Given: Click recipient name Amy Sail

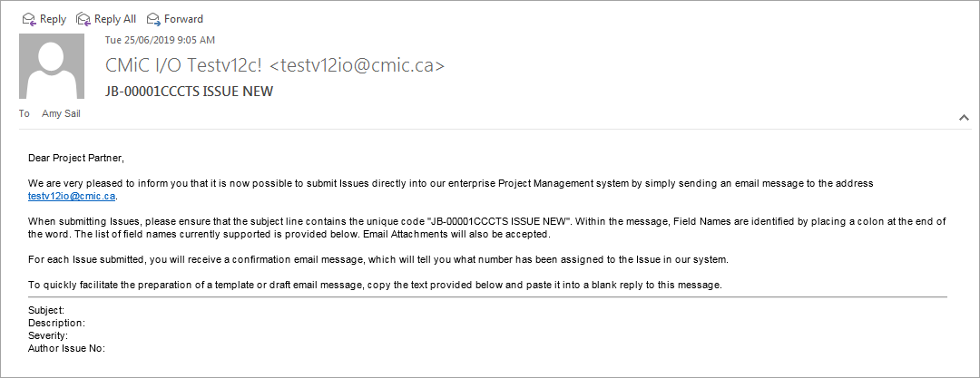Looking at the screenshot, I should pyautogui.click(x=62, y=113).
